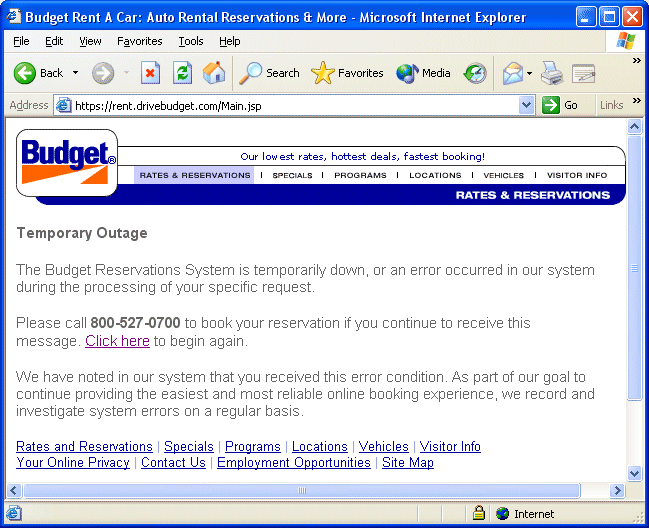Open the Edit menu
The height and width of the screenshot is (528, 649).
[x=54, y=41]
